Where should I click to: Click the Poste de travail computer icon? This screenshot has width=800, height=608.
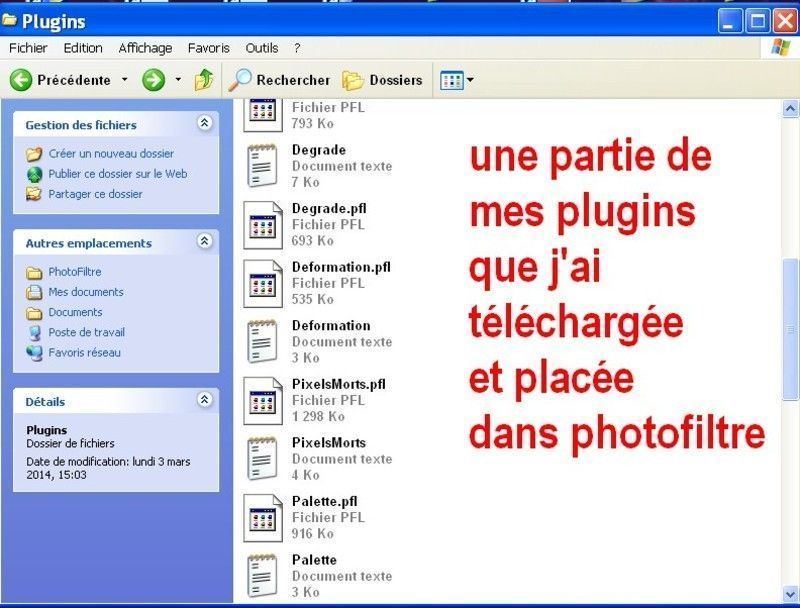34,333
